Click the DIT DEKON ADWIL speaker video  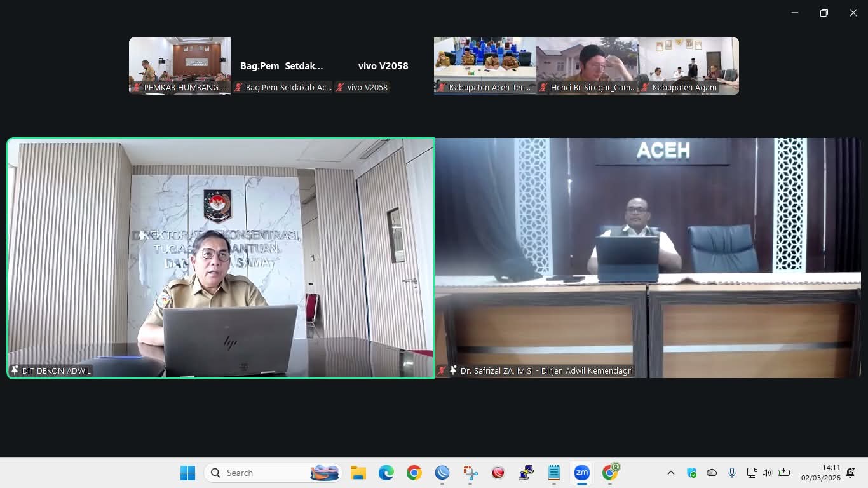pyautogui.click(x=220, y=257)
